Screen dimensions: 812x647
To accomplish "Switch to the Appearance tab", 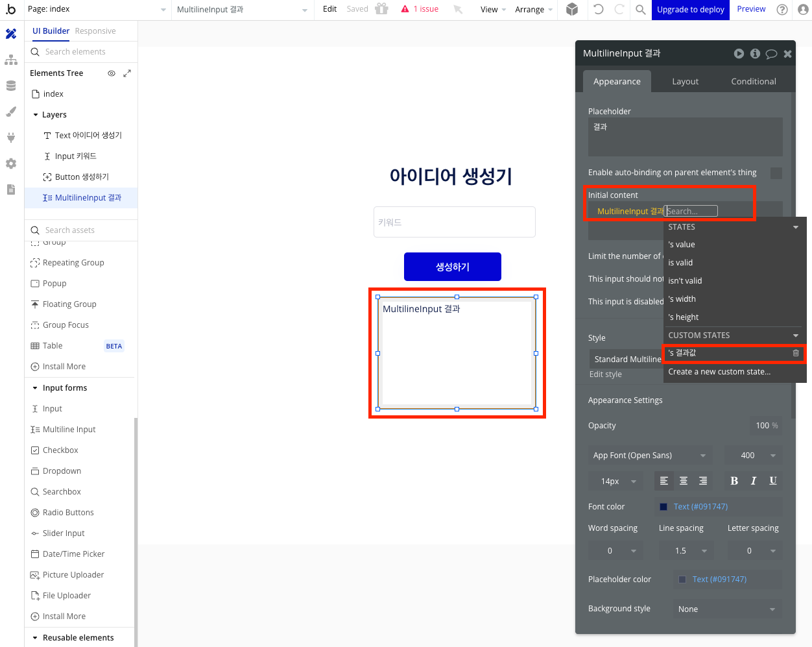I will (617, 82).
